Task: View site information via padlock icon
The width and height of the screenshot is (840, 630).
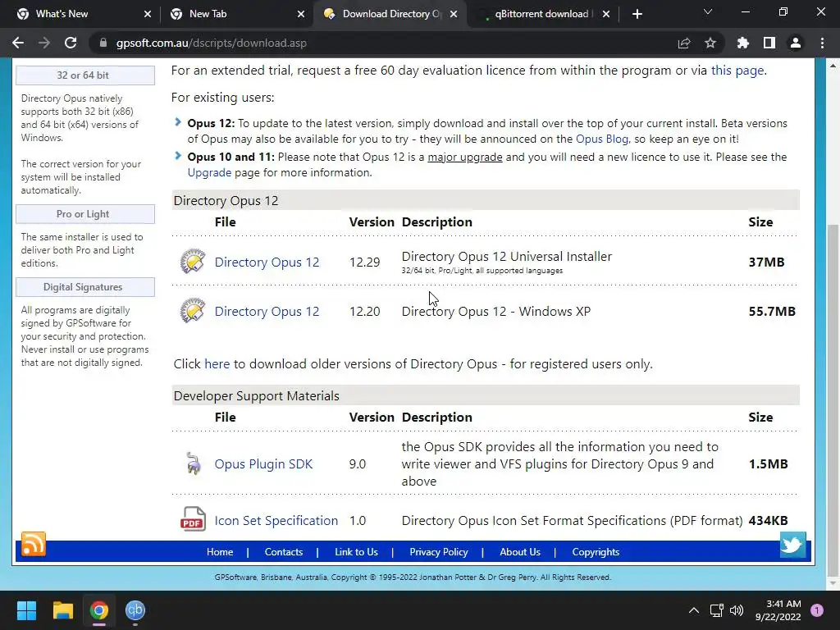Action: pos(103,43)
